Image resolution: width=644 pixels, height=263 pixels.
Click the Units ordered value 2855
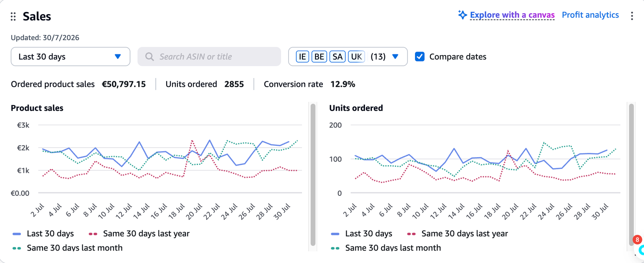click(x=234, y=84)
